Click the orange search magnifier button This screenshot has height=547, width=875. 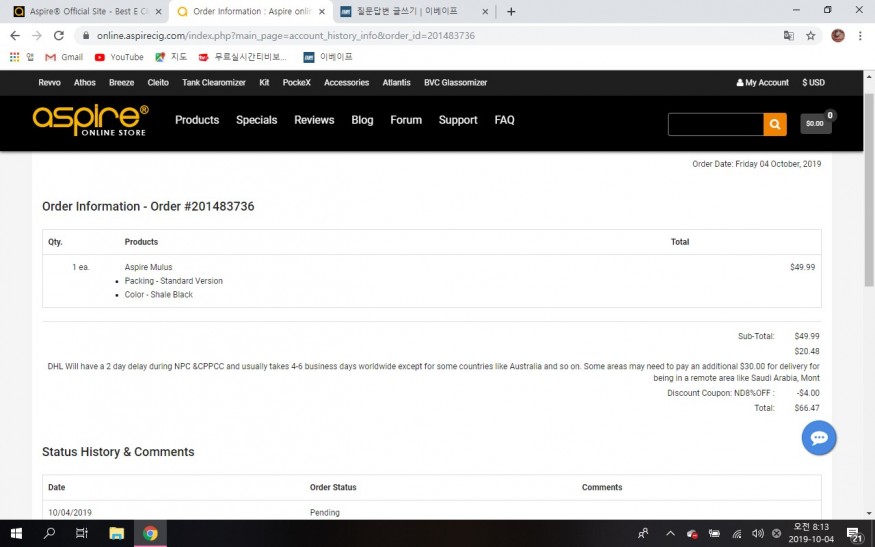click(x=775, y=124)
